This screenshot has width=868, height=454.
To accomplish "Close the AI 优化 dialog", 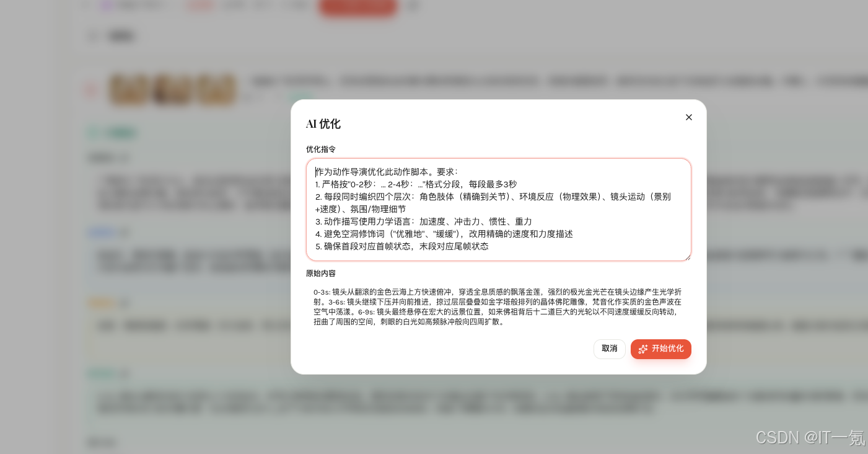I will (689, 117).
